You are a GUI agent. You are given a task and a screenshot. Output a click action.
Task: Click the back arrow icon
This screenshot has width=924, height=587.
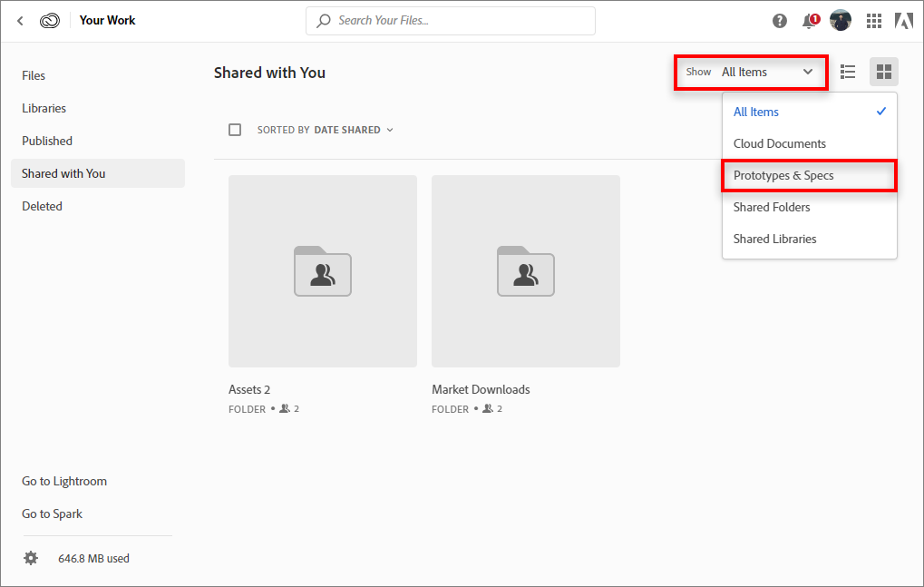20,20
